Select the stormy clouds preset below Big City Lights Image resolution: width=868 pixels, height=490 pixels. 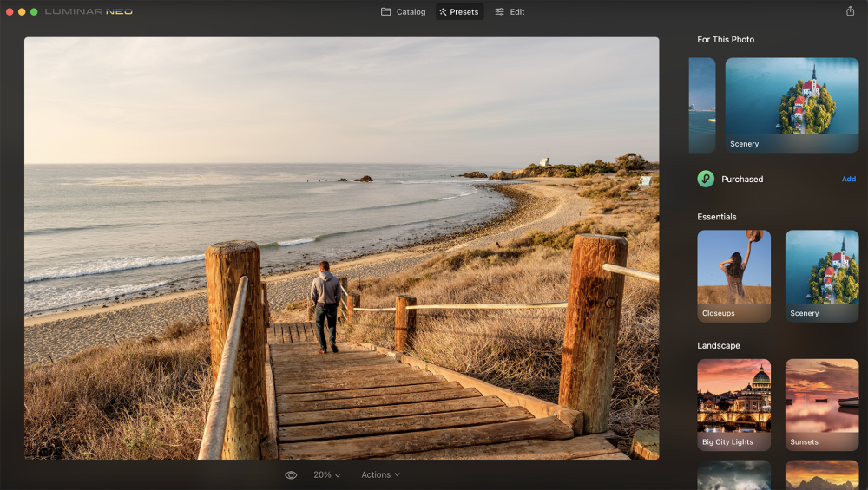[734, 475]
